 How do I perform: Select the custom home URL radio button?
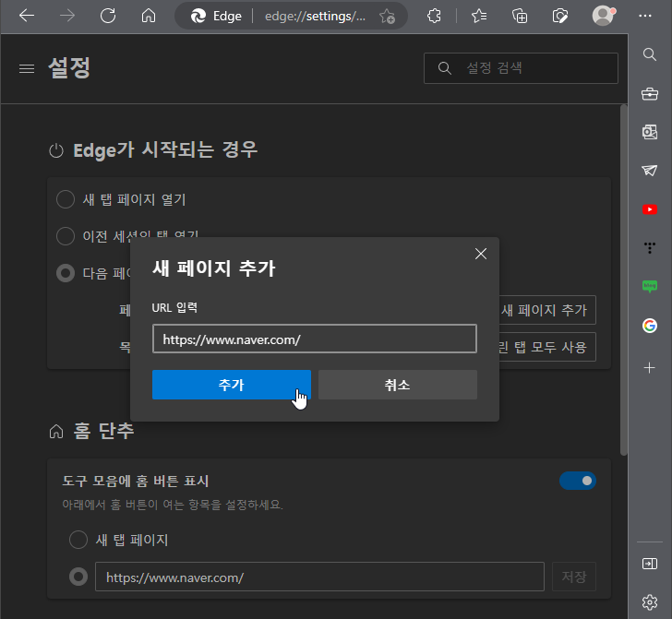(x=78, y=577)
